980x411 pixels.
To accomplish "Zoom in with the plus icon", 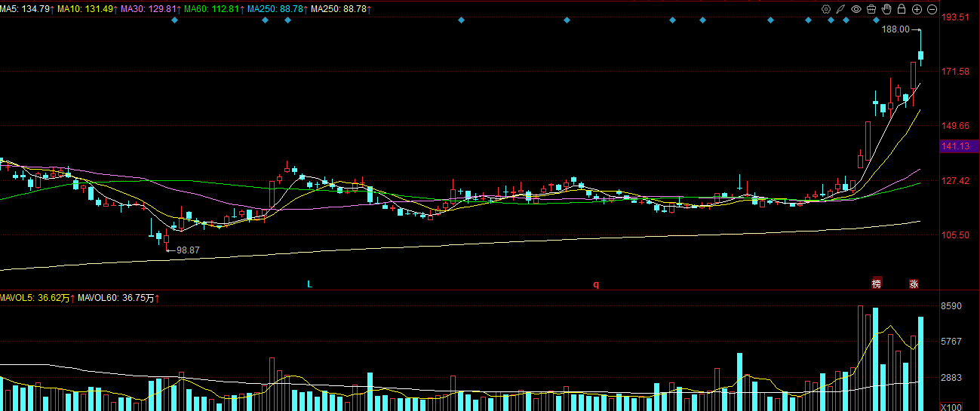I will point(917,9).
